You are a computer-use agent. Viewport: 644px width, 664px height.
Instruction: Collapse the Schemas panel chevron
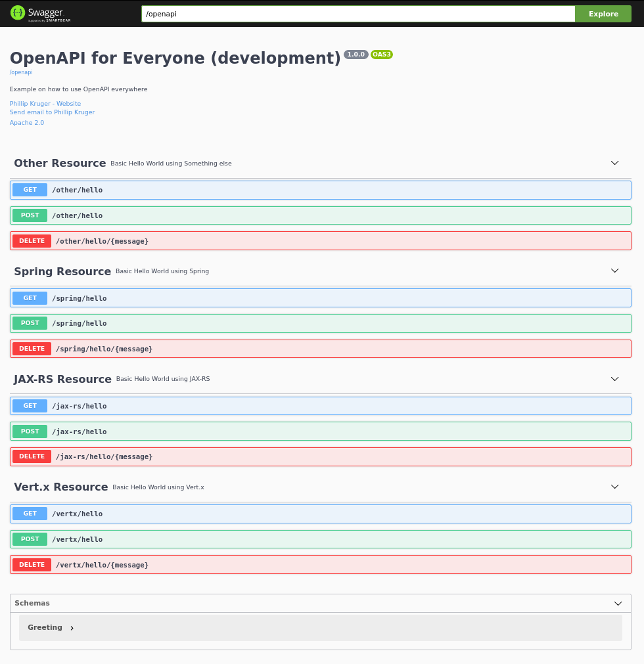tap(618, 603)
